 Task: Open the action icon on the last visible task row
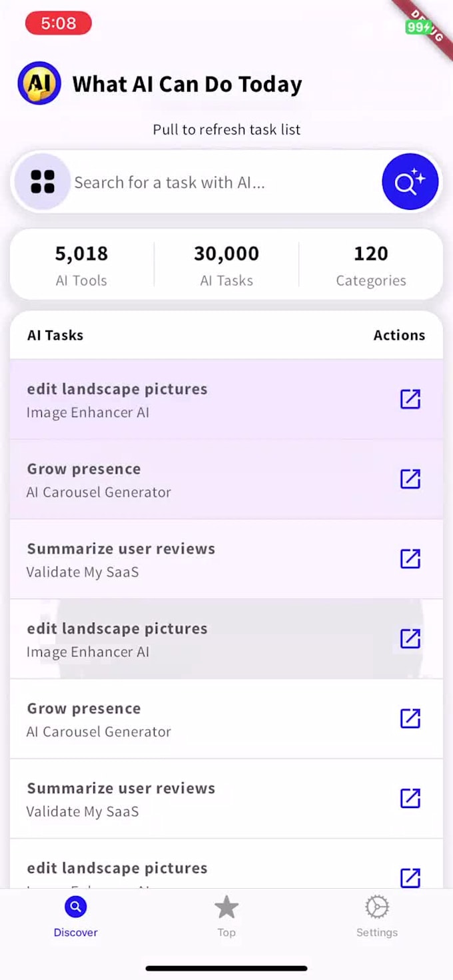coord(410,878)
